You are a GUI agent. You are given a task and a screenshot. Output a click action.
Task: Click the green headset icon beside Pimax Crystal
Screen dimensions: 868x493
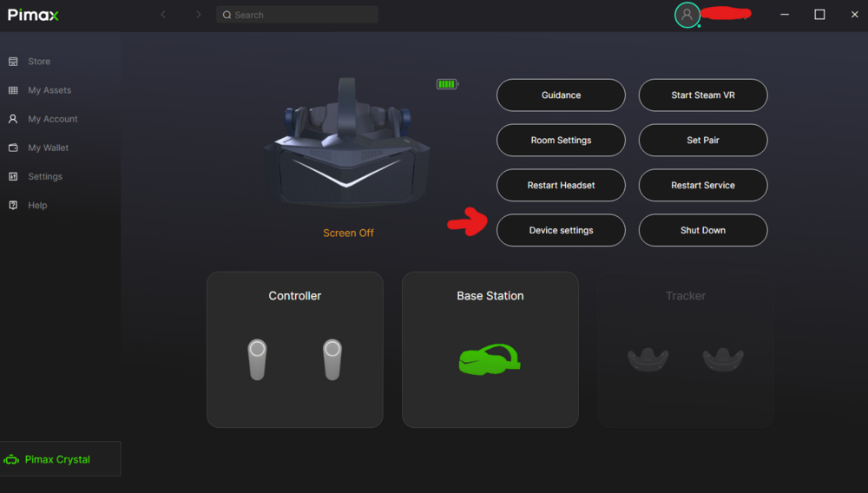click(11, 460)
